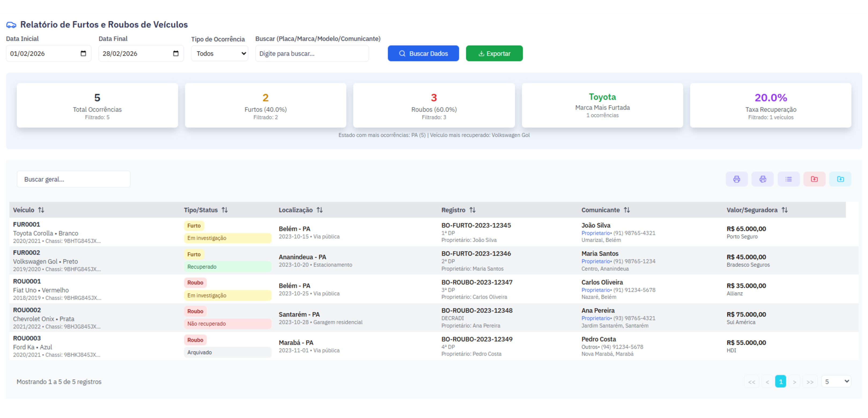The width and height of the screenshot is (868, 418).
Task: Click the Ananindeua - PA location
Action: click(302, 257)
